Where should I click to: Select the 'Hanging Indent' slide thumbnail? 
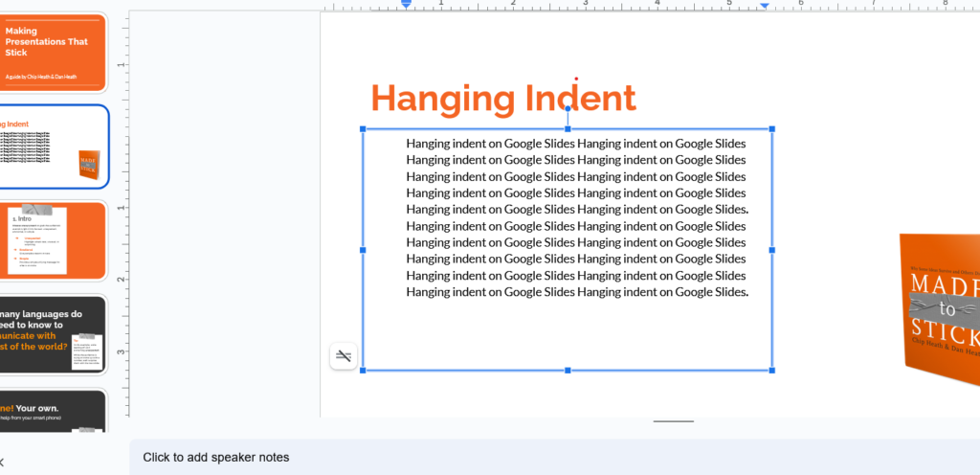[x=53, y=147]
